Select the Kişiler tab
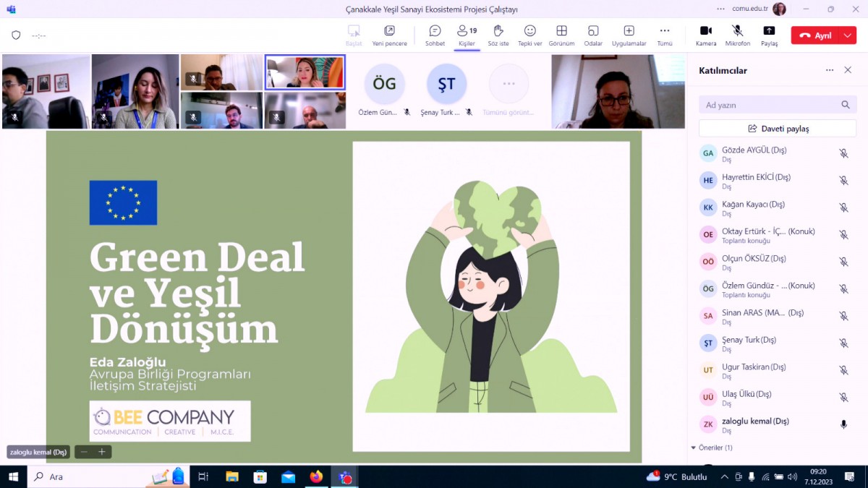 [x=467, y=35]
